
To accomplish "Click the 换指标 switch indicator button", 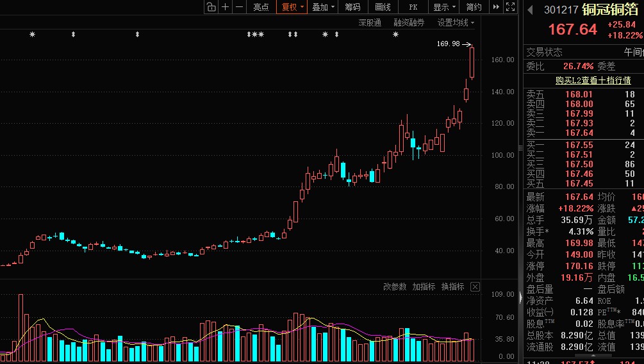I will [452, 286].
